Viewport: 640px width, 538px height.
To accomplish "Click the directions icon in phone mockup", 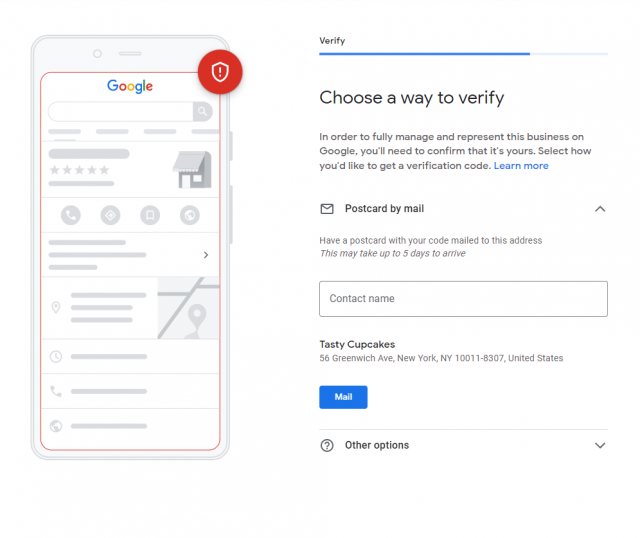I will pyautogui.click(x=110, y=215).
